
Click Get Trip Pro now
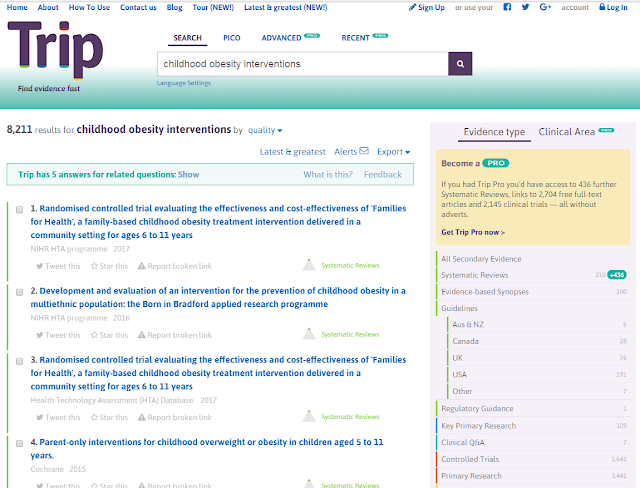pos(473,232)
